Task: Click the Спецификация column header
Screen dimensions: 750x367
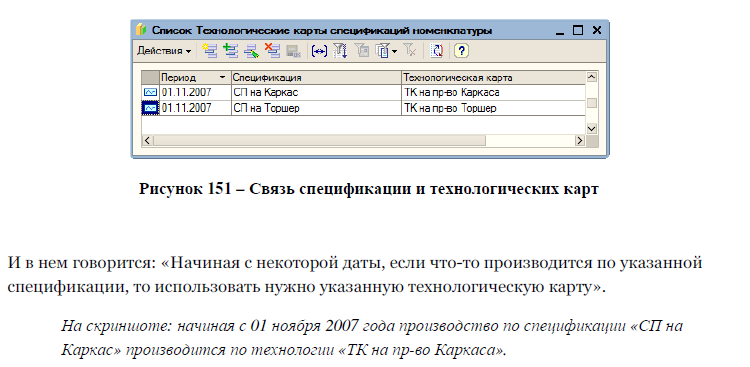Action: point(316,78)
